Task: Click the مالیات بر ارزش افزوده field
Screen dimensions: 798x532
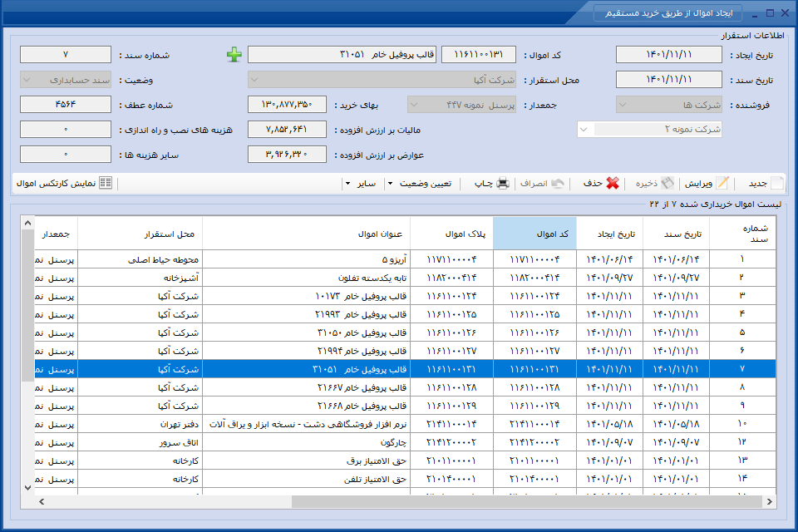Action: (x=287, y=130)
